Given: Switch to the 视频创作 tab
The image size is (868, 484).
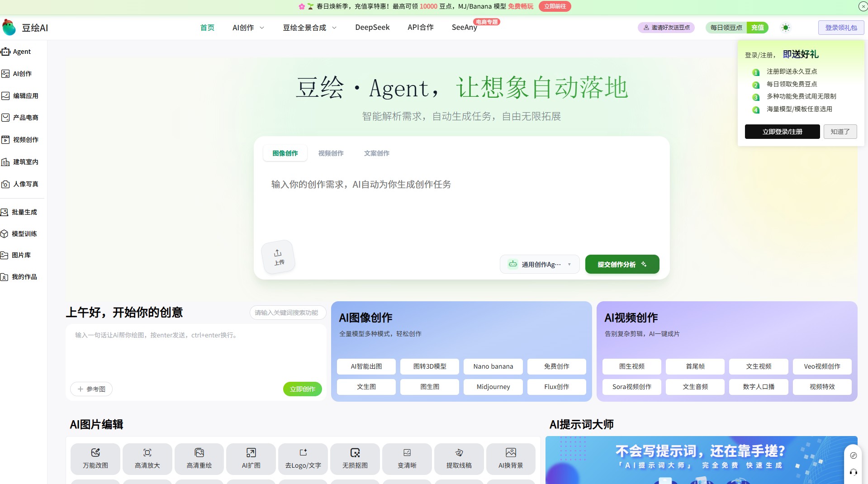Looking at the screenshot, I should click(331, 153).
